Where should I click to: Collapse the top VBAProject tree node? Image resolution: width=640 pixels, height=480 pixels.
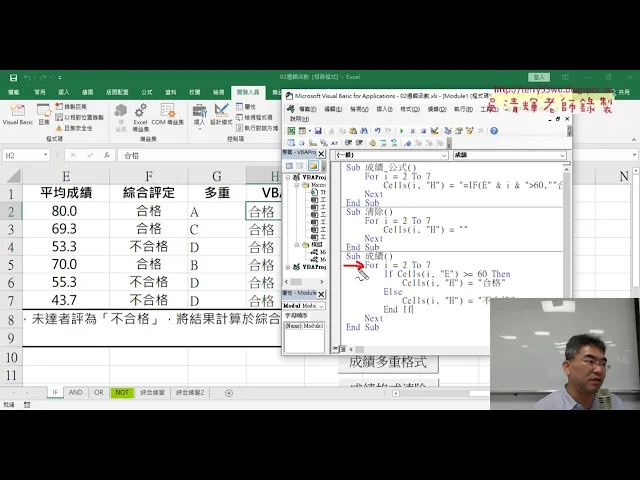point(288,178)
